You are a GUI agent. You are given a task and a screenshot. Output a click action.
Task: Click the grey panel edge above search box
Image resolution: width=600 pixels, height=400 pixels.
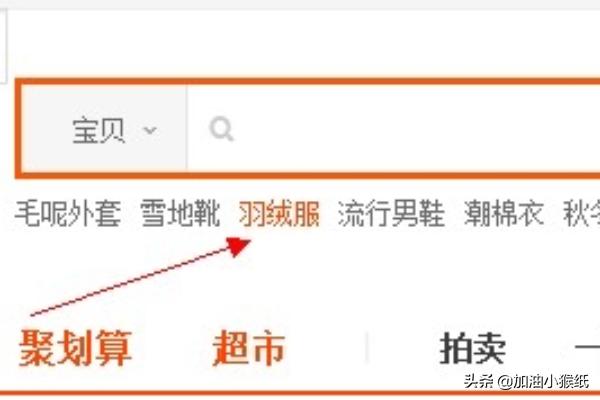tap(4, 46)
